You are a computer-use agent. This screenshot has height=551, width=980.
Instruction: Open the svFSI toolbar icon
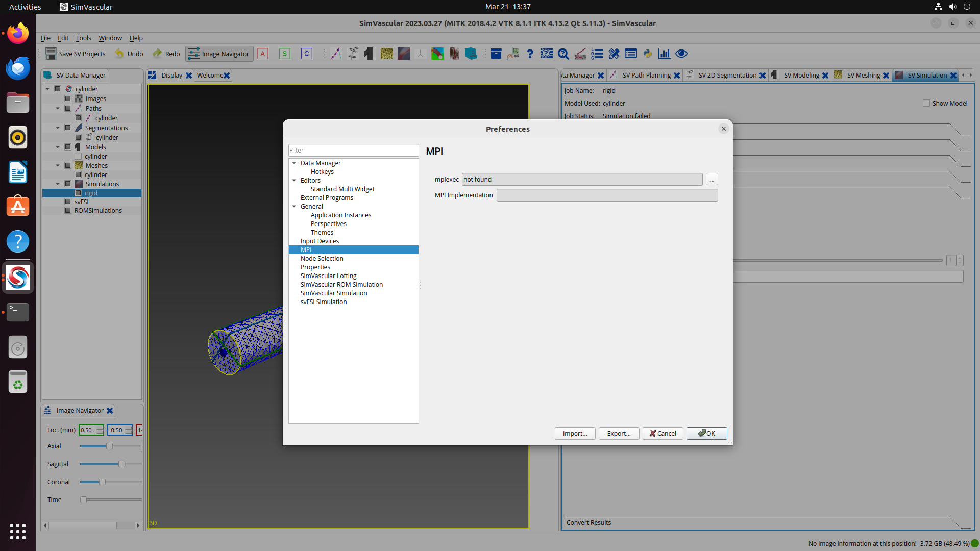(x=437, y=54)
